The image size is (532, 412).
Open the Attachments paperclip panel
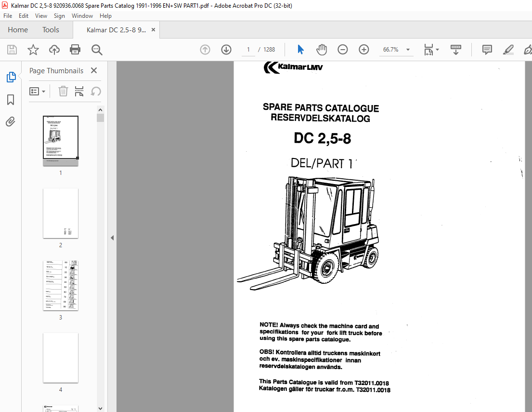point(11,121)
